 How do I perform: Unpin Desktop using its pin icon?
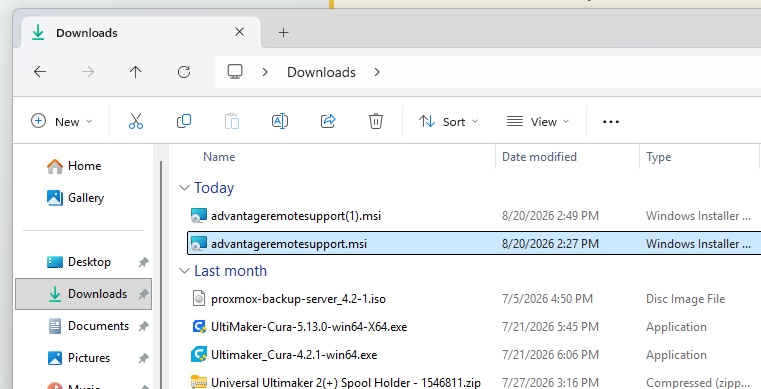pyautogui.click(x=143, y=262)
